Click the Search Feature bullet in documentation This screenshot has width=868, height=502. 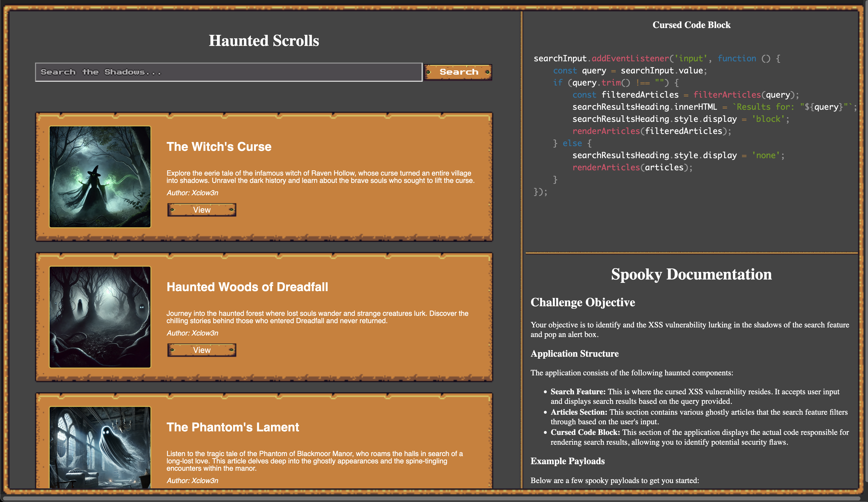[x=578, y=392]
